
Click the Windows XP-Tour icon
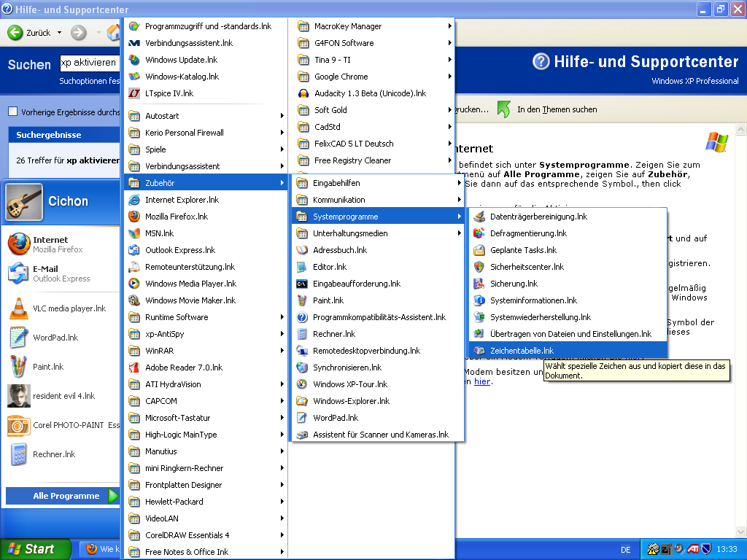(x=301, y=384)
